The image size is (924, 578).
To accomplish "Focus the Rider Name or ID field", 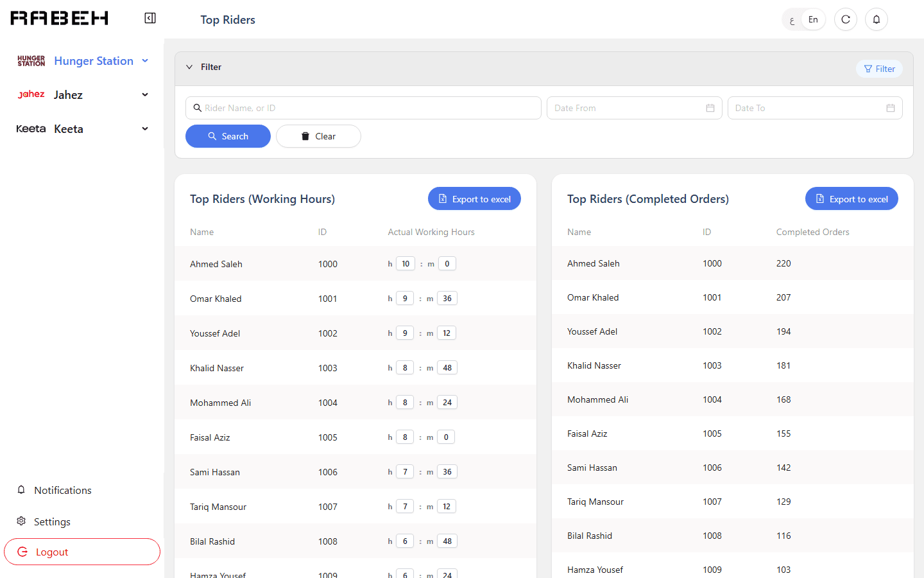I will (x=363, y=108).
